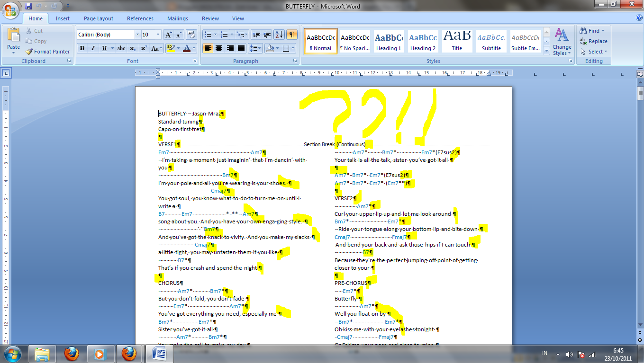Open Microsoft Office Word Help
Viewport: 644px width, 363px height.
pyautogui.click(x=639, y=18)
